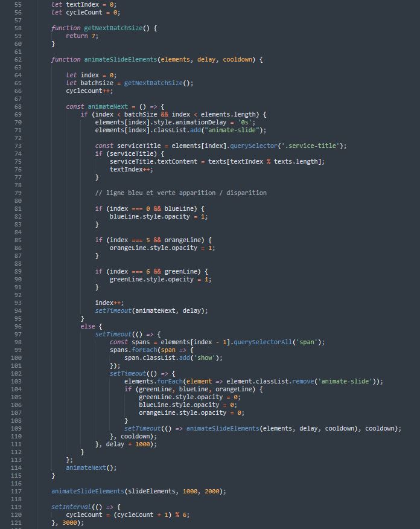This screenshot has height=529, width=420.
Task: Click 'greenLine.style.opacity = 1;' line
Action: [x=161, y=279]
